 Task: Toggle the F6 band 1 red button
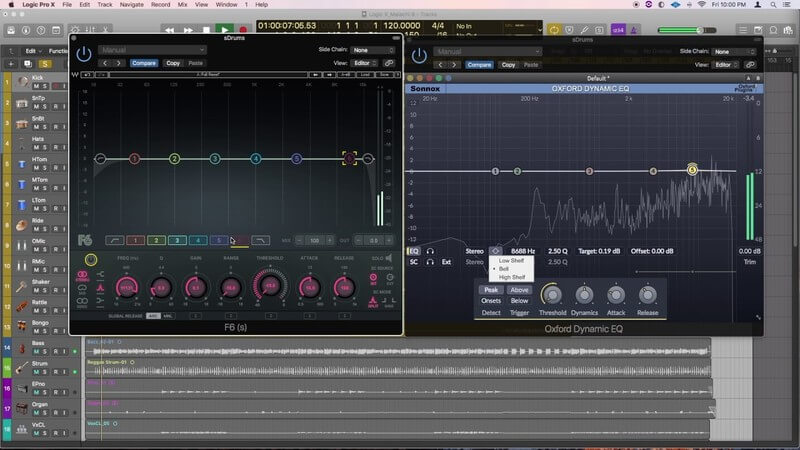point(135,240)
